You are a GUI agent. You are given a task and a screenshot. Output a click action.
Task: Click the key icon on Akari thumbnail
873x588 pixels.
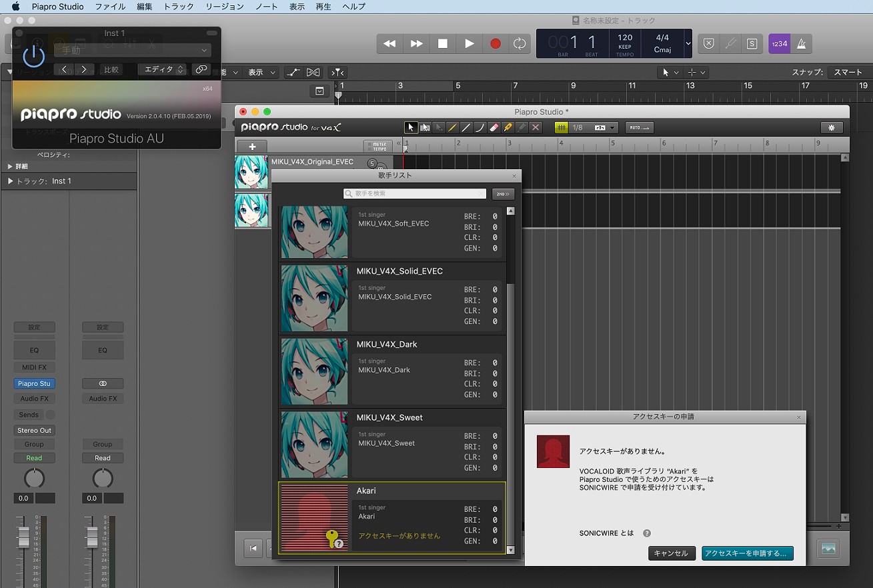[x=333, y=539]
